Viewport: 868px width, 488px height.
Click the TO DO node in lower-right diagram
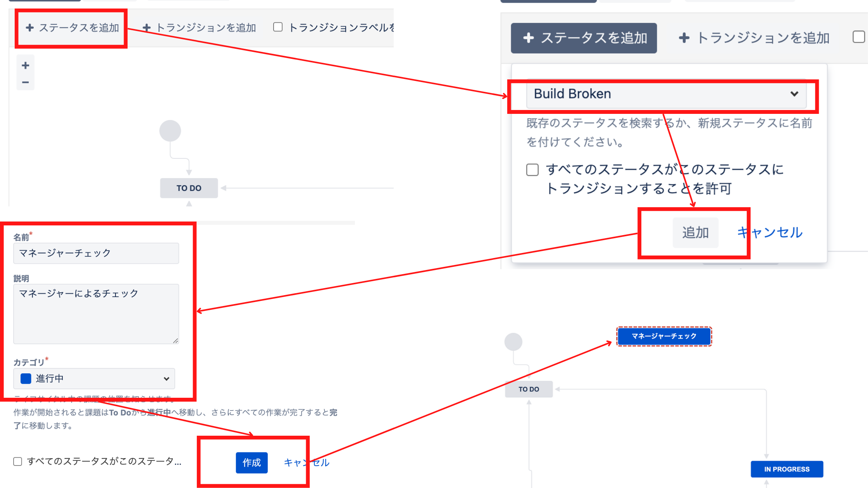click(x=529, y=389)
